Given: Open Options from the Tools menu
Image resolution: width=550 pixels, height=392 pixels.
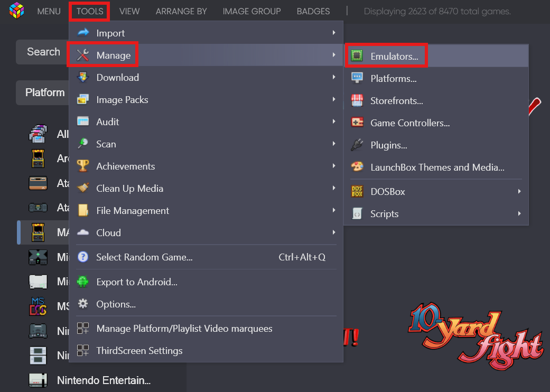Looking at the screenshot, I should pos(116,304).
